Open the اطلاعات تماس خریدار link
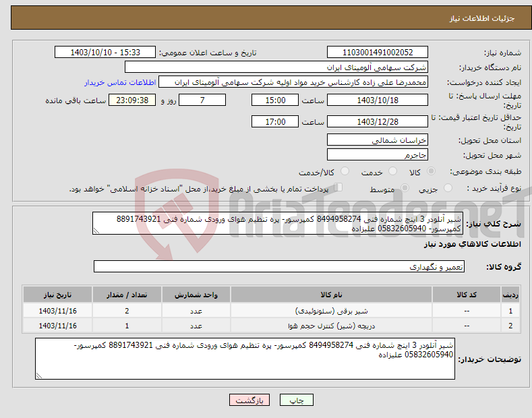 click(x=120, y=82)
